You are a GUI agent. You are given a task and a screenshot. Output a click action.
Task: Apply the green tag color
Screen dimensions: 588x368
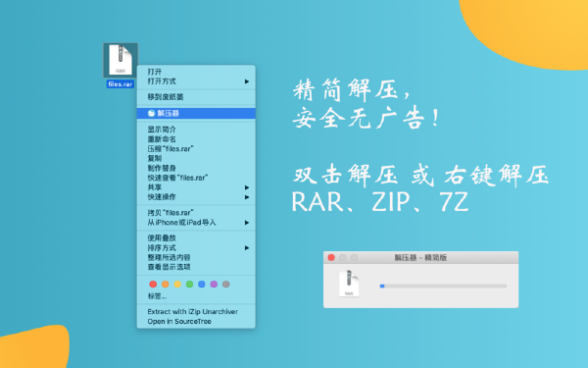(189, 285)
